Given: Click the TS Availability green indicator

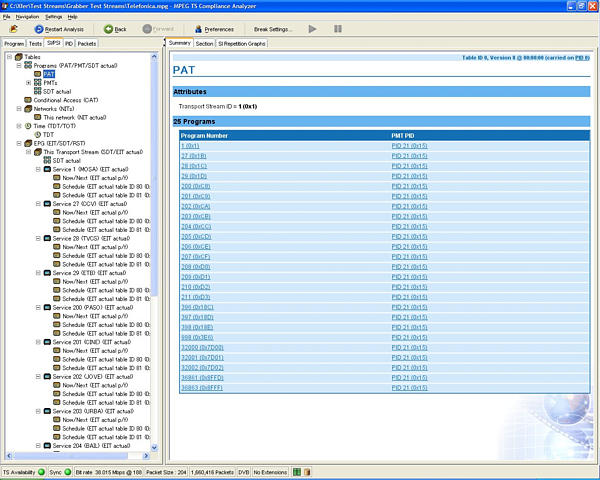Looking at the screenshot, I should [x=40, y=471].
